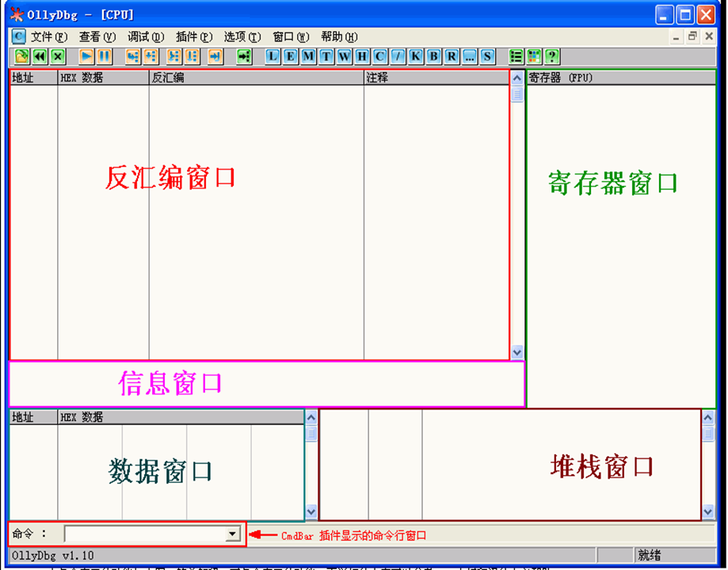Click inside the 命令 command input box
The height and width of the screenshot is (570, 728).
click(145, 534)
